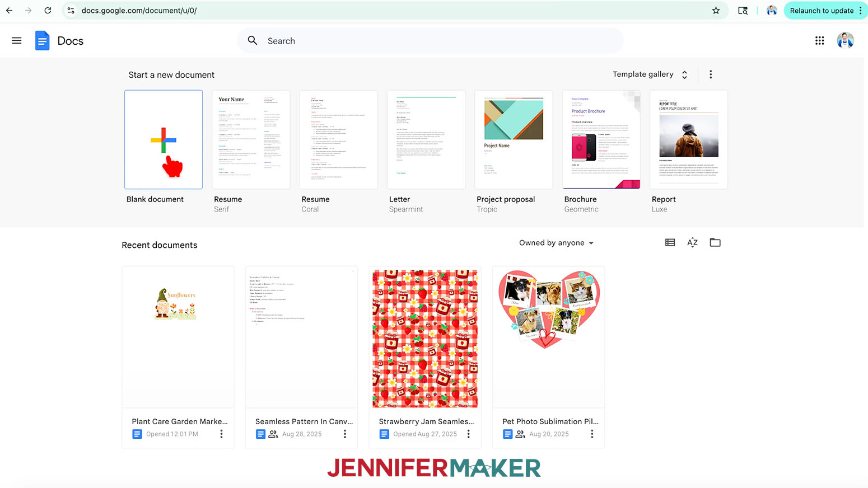The height and width of the screenshot is (488, 868).
Task: Click the 'Docs' product name text
Action: tap(71, 41)
